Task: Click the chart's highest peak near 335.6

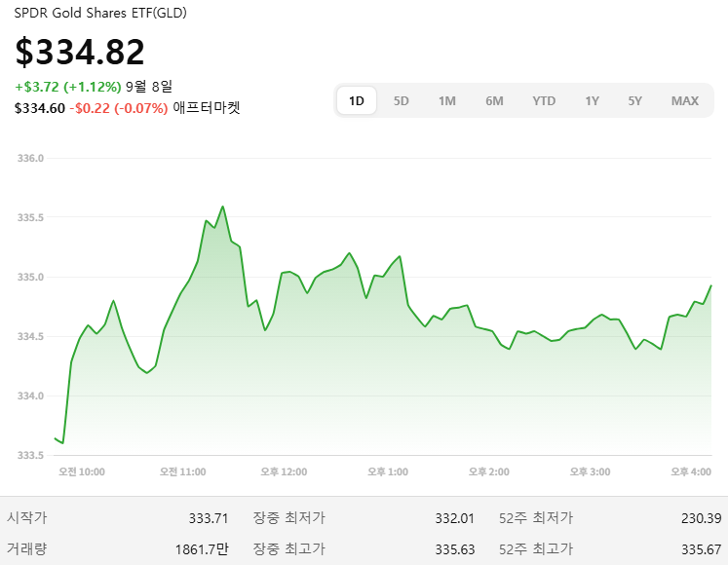Action: [x=223, y=207]
